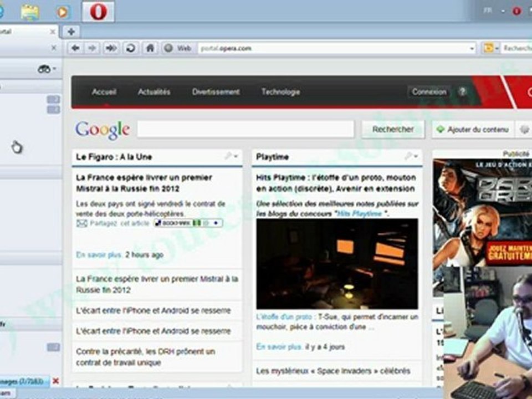Screen dimensions: 532x399
Task: Click the bookmark share badge
Action: tap(188, 223)
